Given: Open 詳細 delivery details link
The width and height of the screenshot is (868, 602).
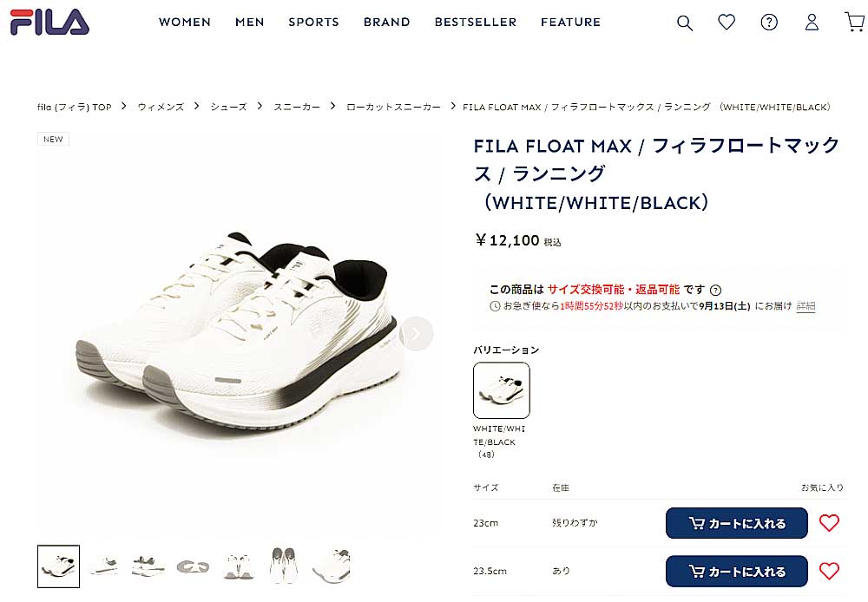Looking at the screenshot, I should pos(806,306).
